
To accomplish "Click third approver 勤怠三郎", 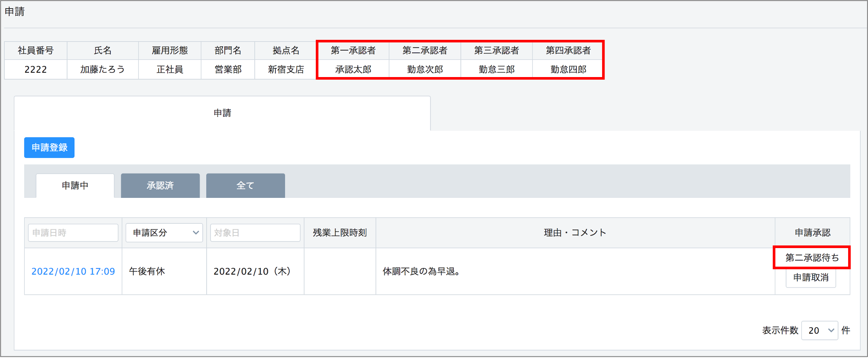I will point(497,70).
